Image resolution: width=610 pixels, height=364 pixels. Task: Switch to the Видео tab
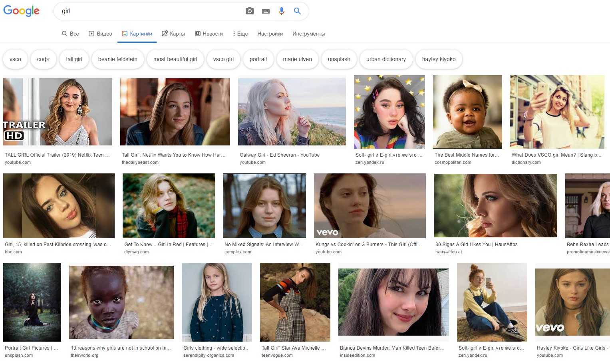[x=100, y=34]
